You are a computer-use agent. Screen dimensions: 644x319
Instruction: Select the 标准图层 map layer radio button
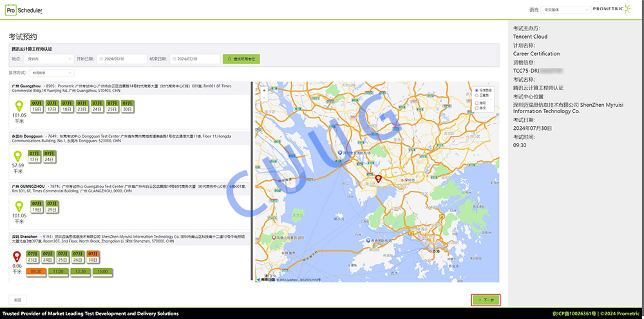(x=477, y=90)
